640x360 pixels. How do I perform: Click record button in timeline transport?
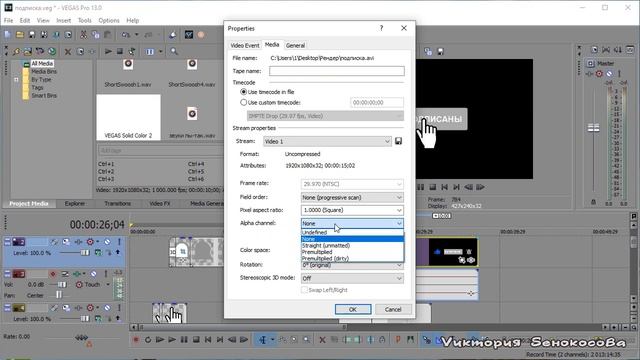pos(136,340)
